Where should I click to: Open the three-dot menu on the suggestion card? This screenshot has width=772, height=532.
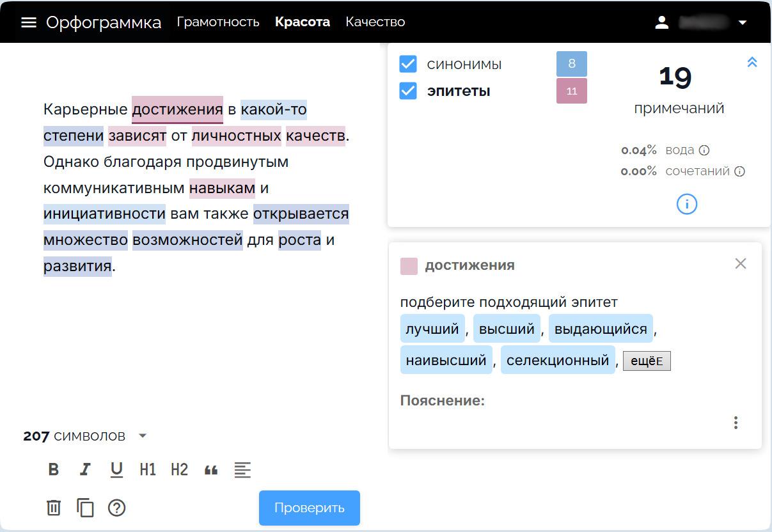point(736,423)
